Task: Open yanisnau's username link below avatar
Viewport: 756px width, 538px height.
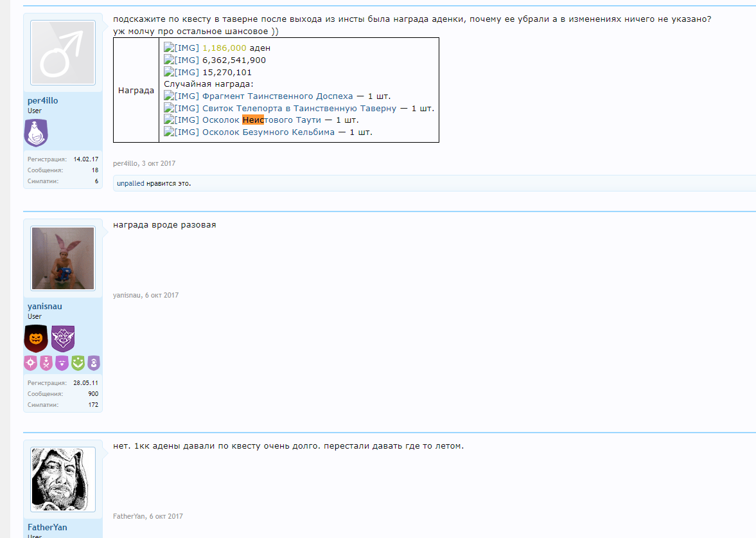Action: tap(45, 307)
